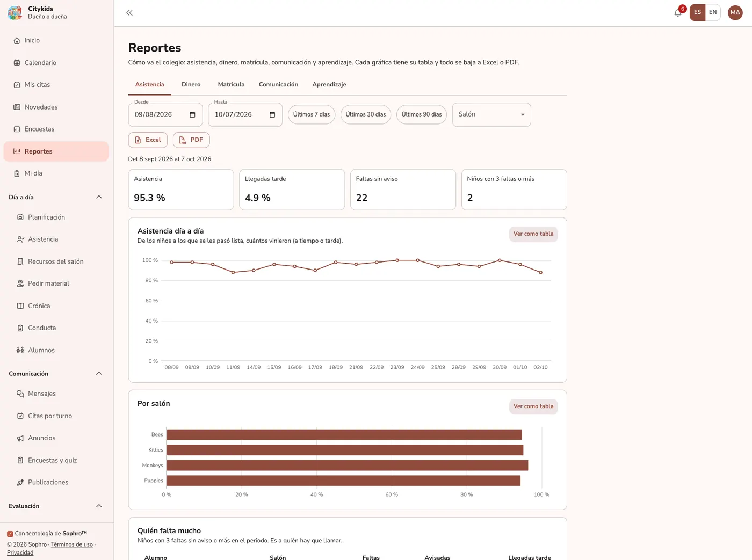Open the Salón dropdown
The height and width of the screenshot is (560, 752).
coord(491,115)
